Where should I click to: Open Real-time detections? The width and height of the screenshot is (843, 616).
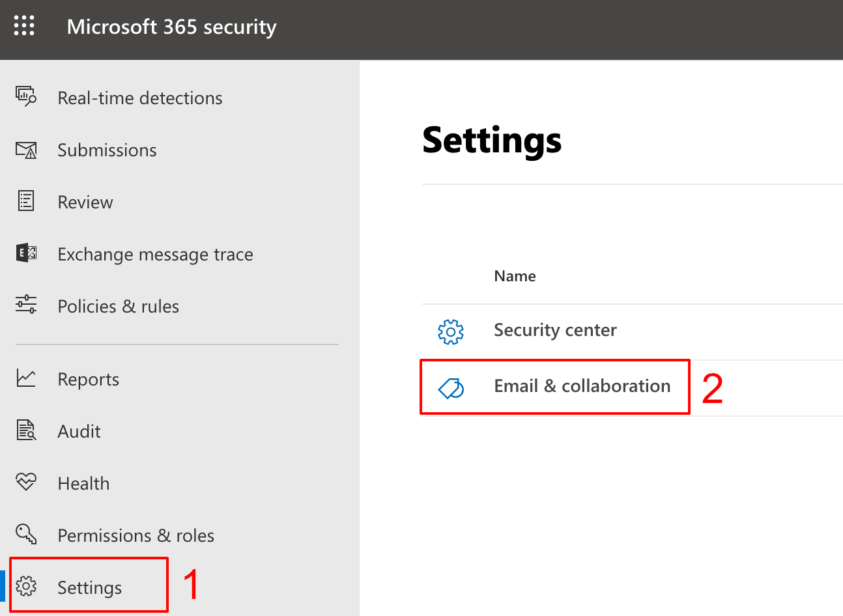(140, 98)
